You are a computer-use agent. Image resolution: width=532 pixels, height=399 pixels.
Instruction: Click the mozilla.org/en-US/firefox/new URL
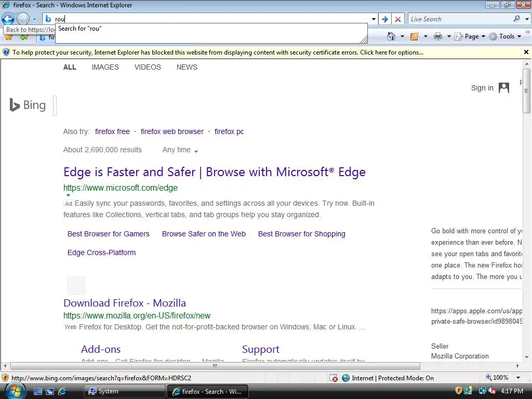(x=137, y=315)
